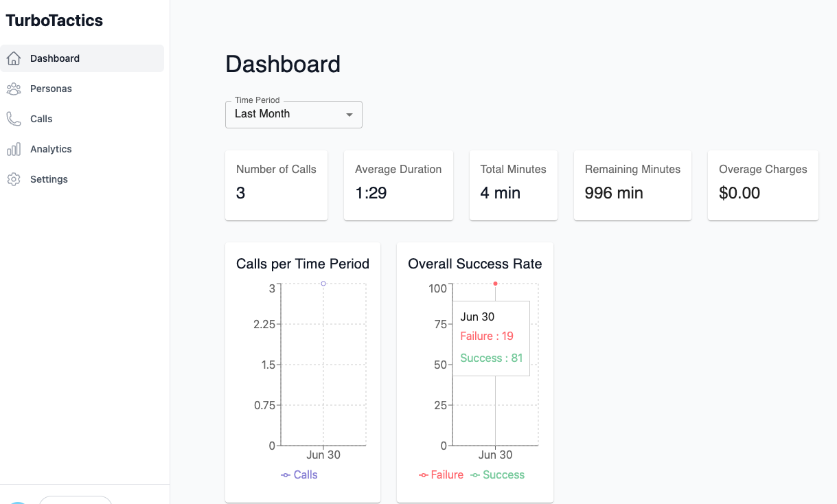Click the 100 axis label
This screenshot has height=504, width=837.
[x=438, y=288]
